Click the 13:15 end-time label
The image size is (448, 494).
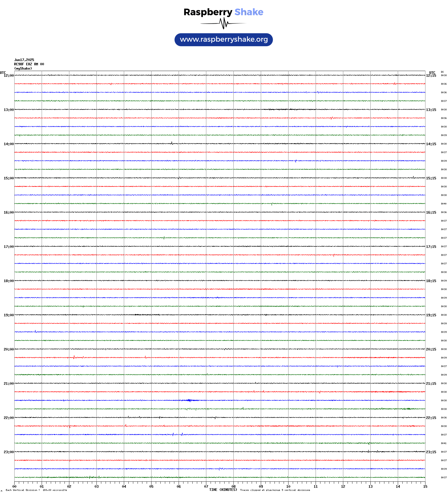tap(431, 110)
